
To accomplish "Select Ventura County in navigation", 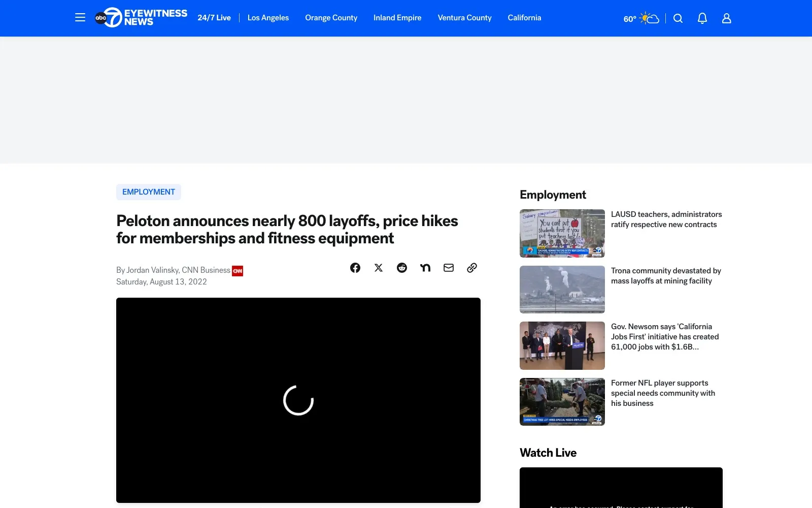I will (465, 18).
